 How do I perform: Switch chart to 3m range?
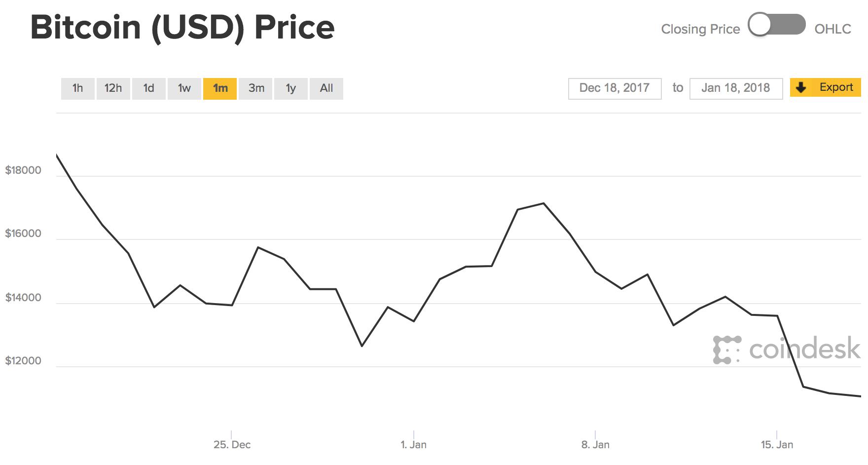256,88
